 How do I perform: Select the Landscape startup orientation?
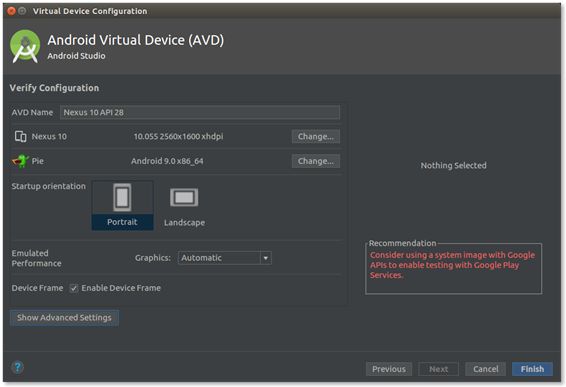coord(184,206)
